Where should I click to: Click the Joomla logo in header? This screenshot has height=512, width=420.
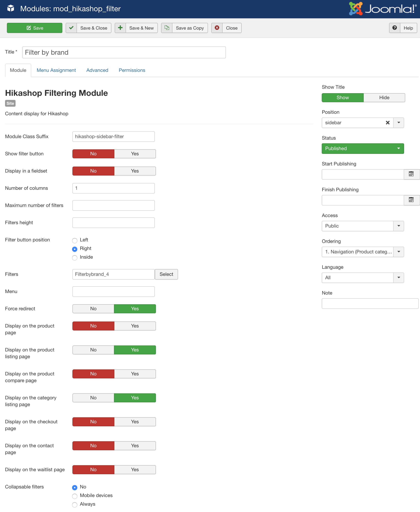click(x=383, y=9)
